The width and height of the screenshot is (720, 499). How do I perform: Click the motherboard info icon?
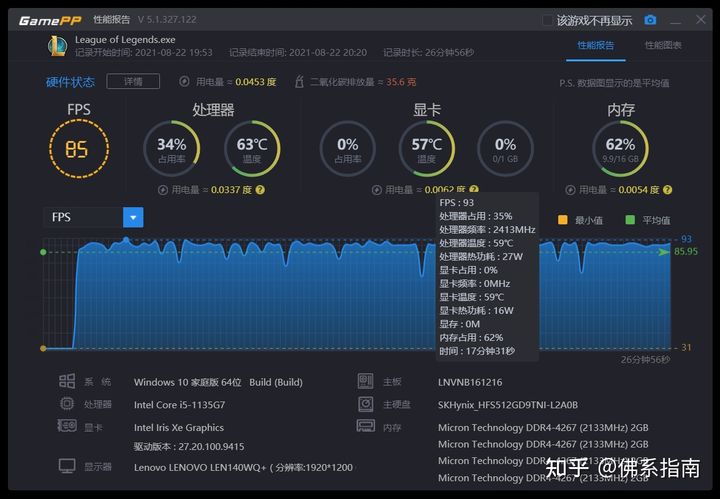[366, 381]
